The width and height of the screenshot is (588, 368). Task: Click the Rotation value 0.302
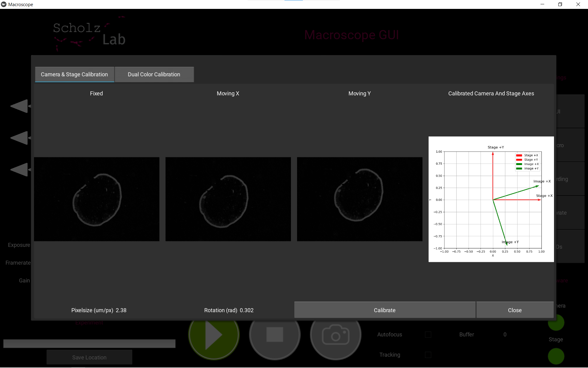click(247, 310)
